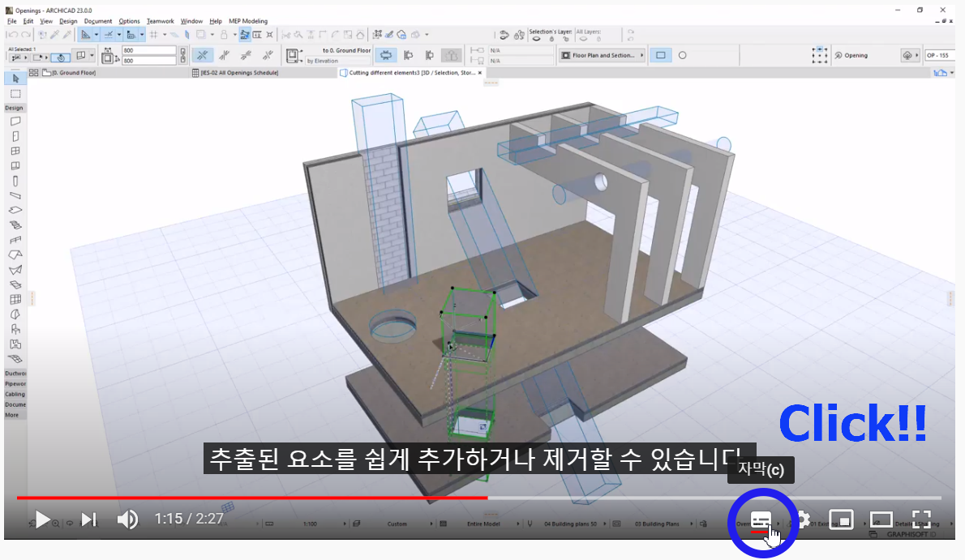Select the Arrow tool in toolbox

(15, 78)
